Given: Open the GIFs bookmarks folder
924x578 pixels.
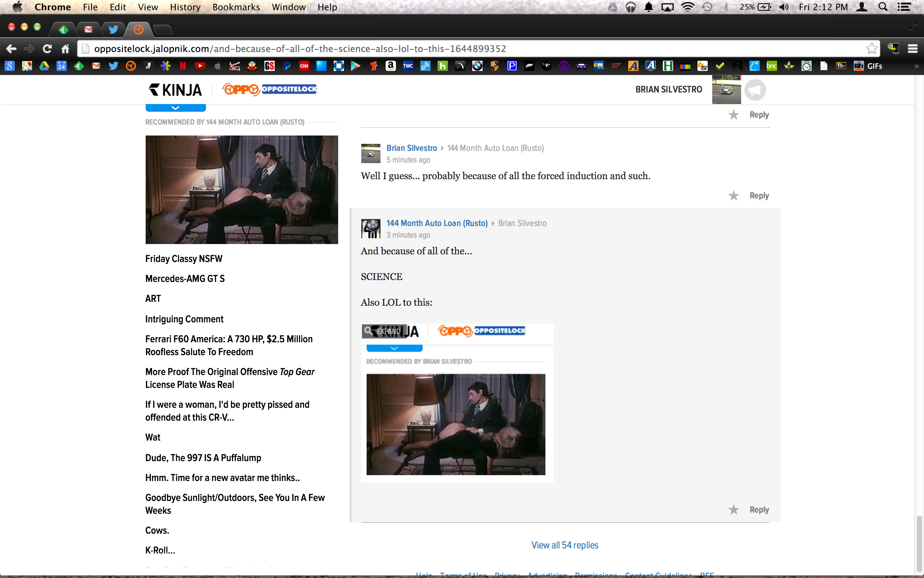Looking at the screenshot, I should [868, 66].
